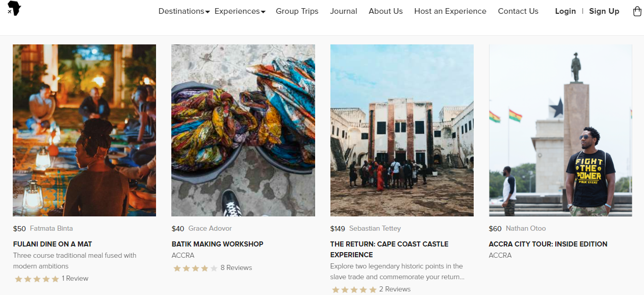Open Fulani Dine on a Mat title
Screen dimensions: 644x295
53,244
